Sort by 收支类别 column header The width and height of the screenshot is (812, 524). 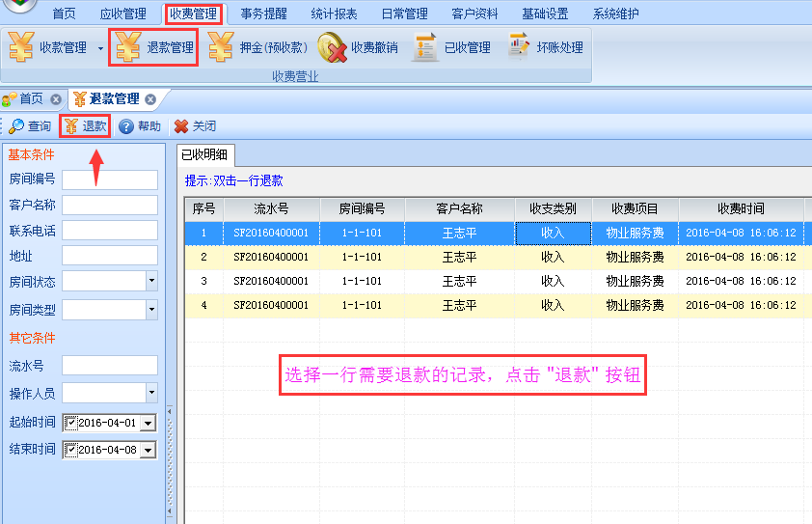tap(554, 208)
